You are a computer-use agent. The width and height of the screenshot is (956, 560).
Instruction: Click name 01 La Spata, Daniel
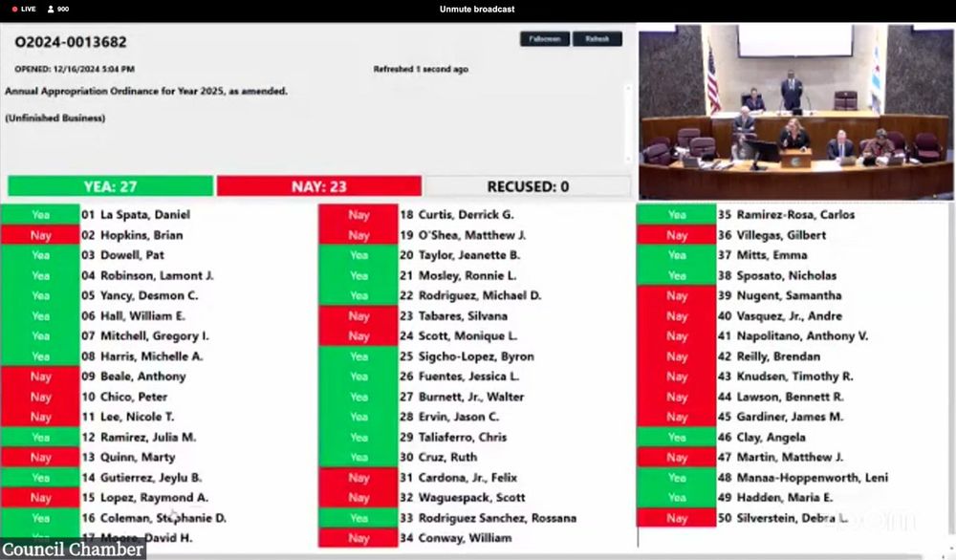pyautogui.click(x=136, y=214)
